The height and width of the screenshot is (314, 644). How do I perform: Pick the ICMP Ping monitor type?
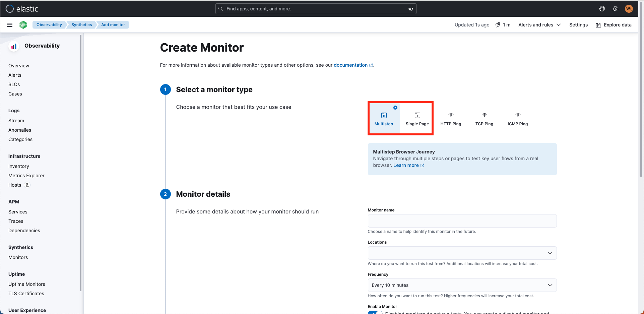click(x=518, y=119)
